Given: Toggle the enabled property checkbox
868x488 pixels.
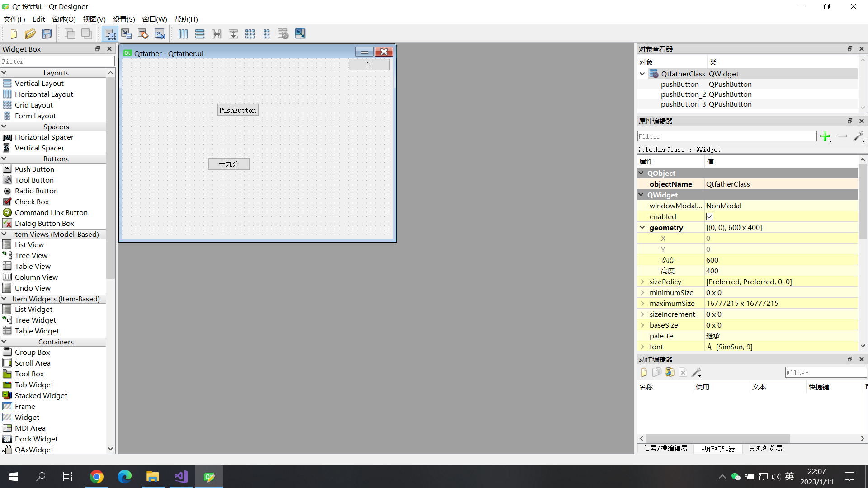Looking at the screenshot, I should coord(710,217).
